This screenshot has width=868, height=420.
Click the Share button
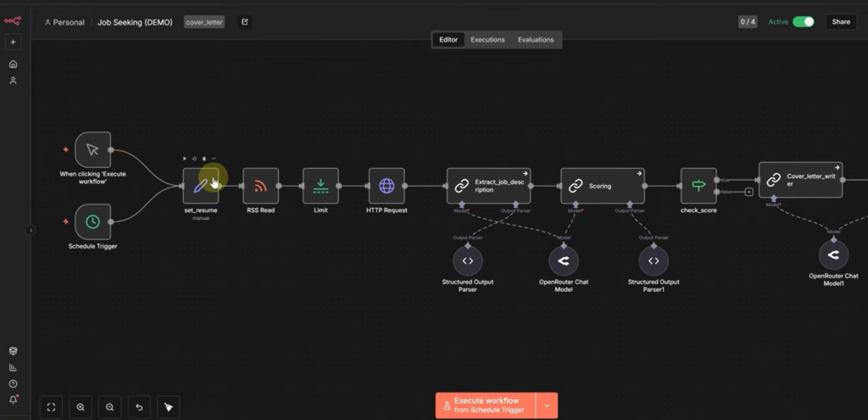[x=841, y=22]
